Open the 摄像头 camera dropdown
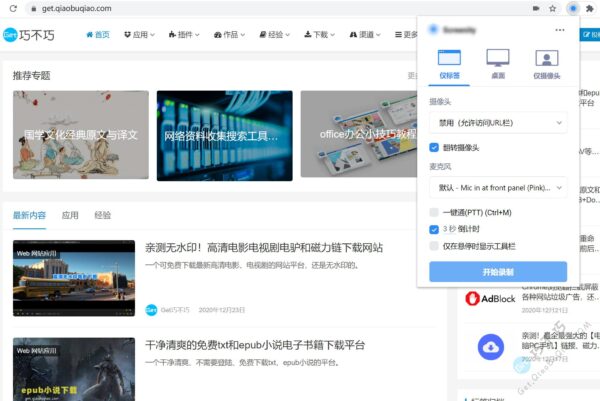Screen dimensions: 600x401 [498, 123]
